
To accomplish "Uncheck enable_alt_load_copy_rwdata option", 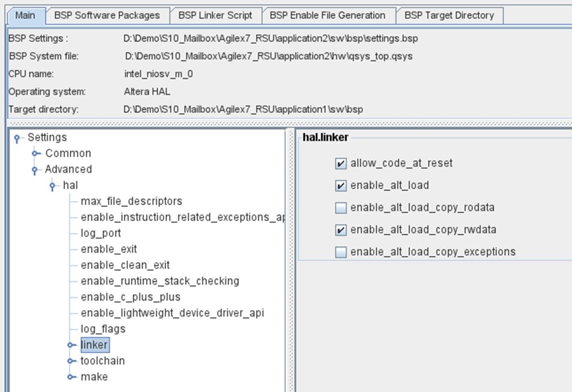I will tap(341, 230).
